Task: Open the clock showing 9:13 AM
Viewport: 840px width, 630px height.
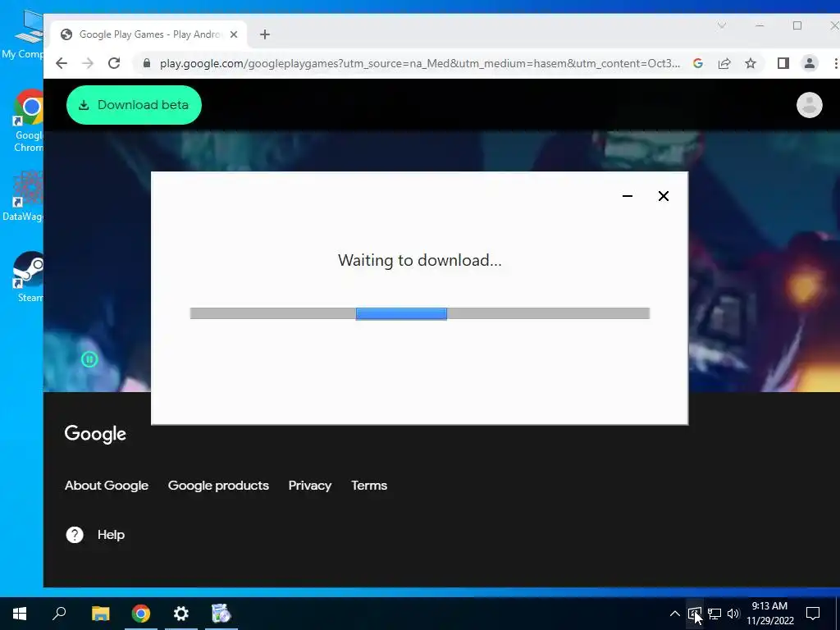Action: tap(769, 614)
